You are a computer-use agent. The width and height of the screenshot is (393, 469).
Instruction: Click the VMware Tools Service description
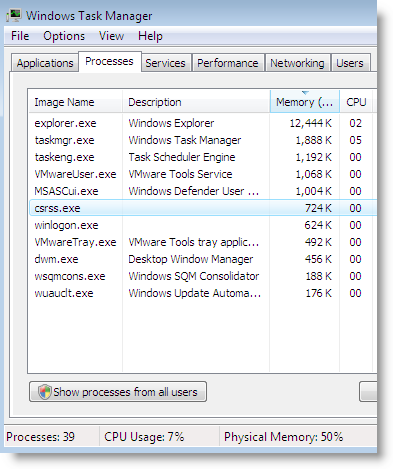(x=180, y=174)
